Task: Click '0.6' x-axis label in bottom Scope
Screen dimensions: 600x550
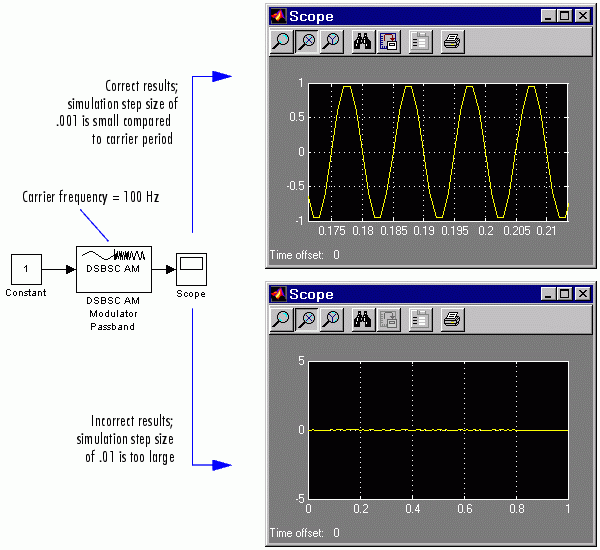Action: (x=465, y=509)
